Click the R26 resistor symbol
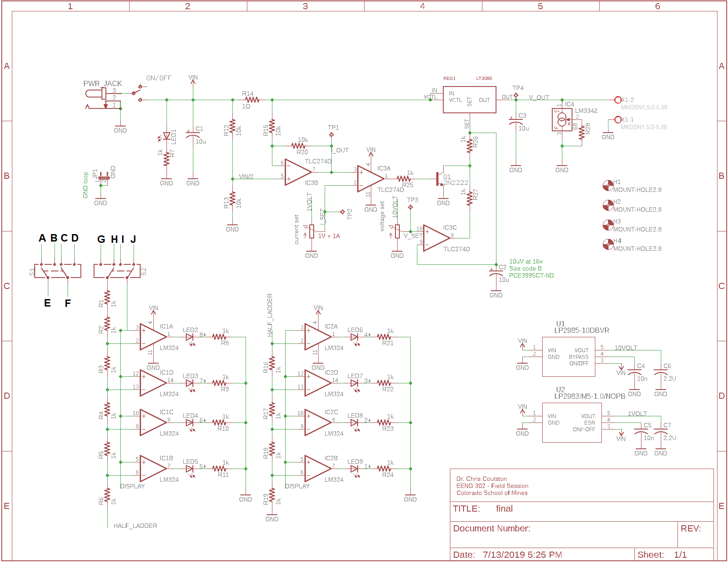 [470, 145]
